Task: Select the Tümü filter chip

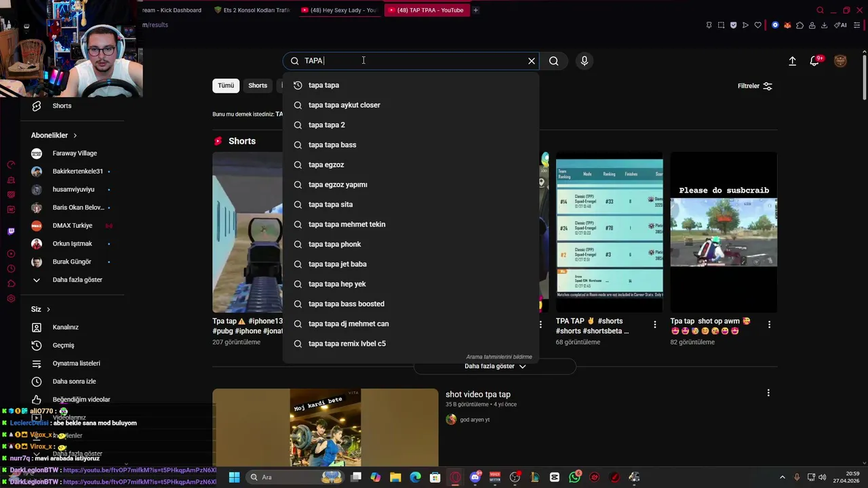Action: [226, 85]
